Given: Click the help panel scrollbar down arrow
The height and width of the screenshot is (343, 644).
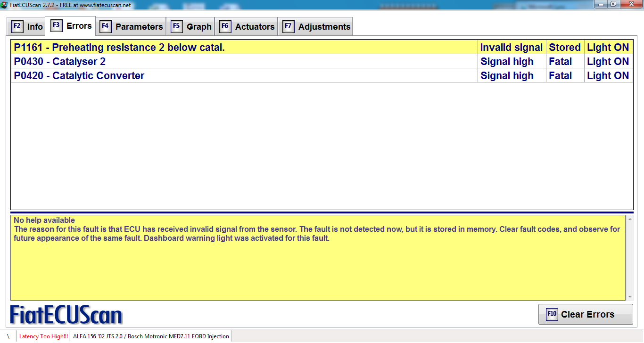Looking at the screenshot, I should 630,297.
